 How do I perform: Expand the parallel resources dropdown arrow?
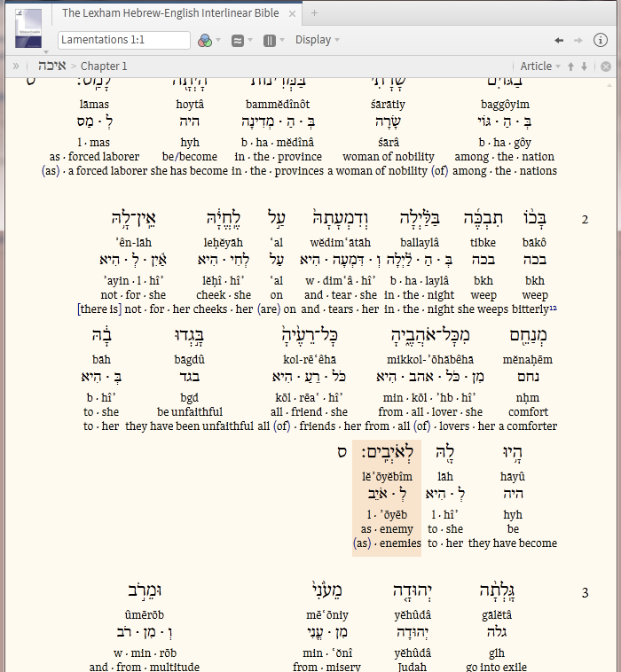250,40
